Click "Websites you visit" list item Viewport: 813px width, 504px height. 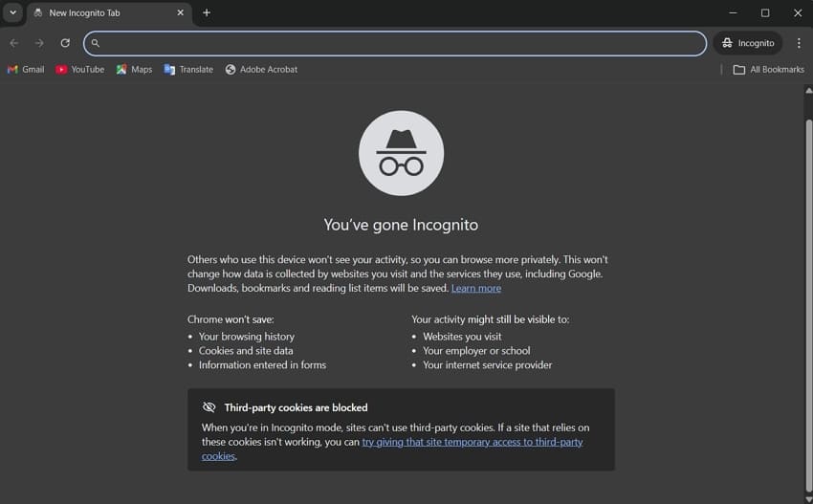click(x=462, y=337)
